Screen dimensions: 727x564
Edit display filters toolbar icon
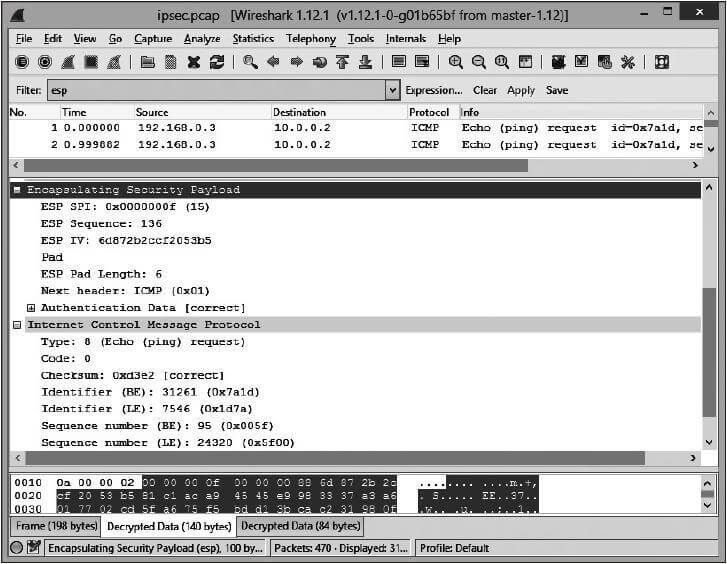[581, 62]
